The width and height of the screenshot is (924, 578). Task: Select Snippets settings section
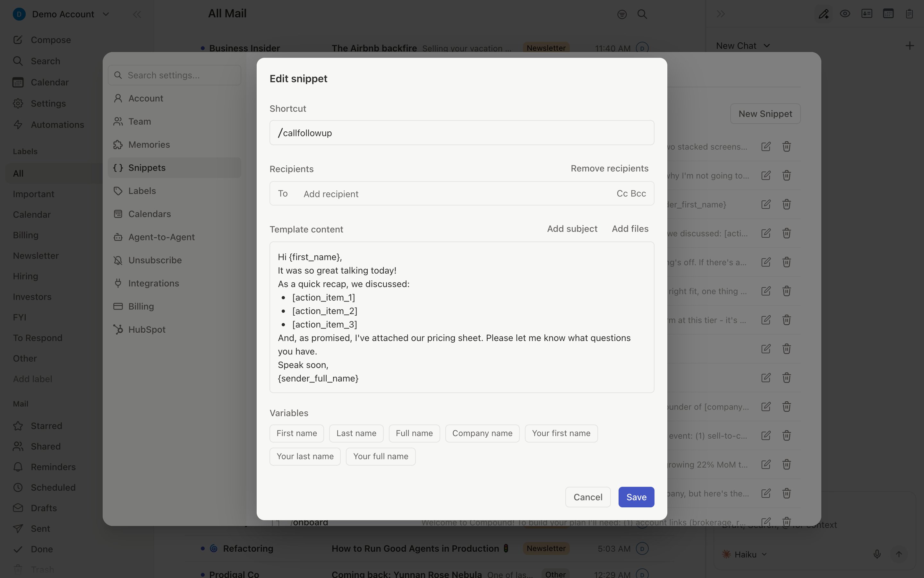click(175, 168)
